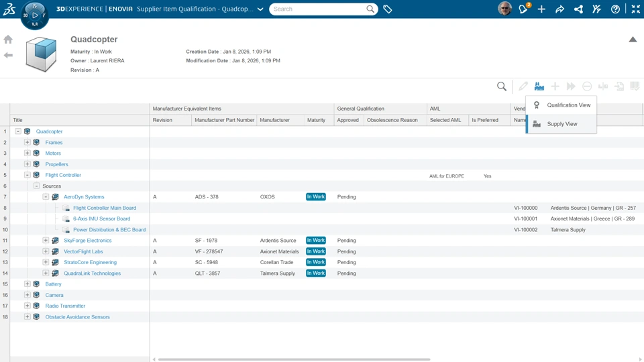Collapse the Flight Controller node

[27, 175]
